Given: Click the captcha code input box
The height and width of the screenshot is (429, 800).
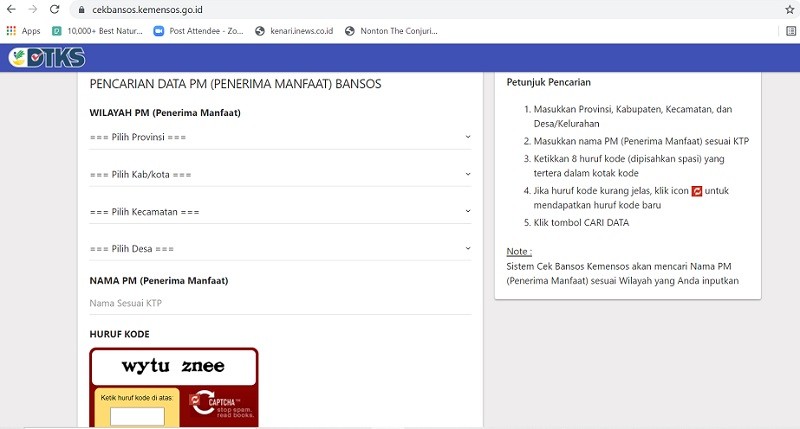Looking at the screenshot, I should click(137, 416).
